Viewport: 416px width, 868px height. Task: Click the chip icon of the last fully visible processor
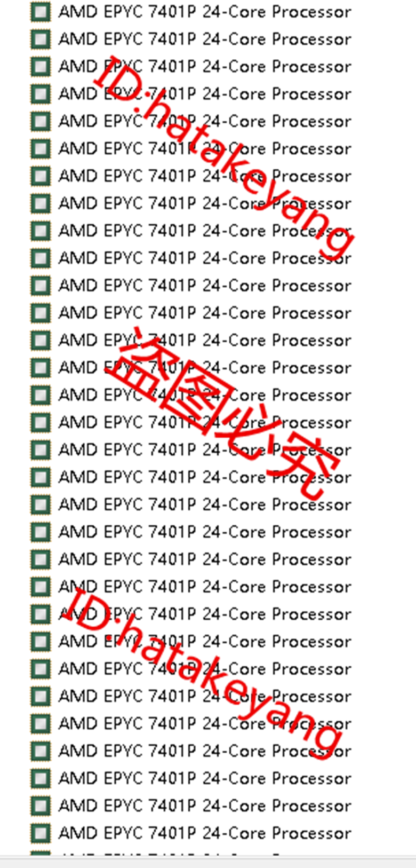tap(41, 833)
